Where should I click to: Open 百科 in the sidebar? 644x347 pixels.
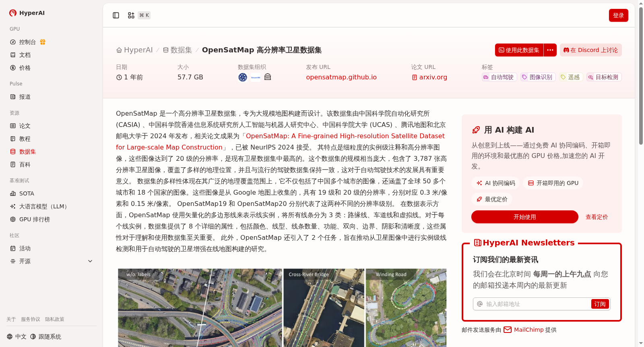[x=20, y=164]
